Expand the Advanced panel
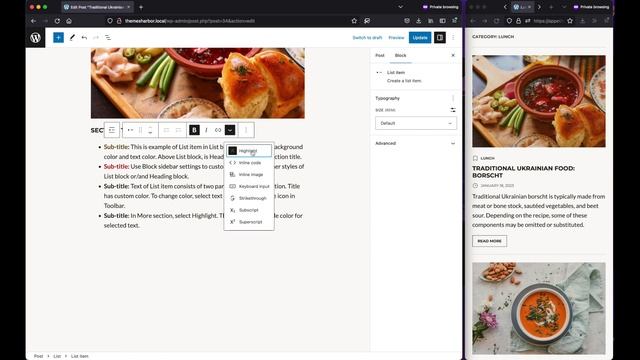The image size is (640, 360). pyautogui.click(x=416, y=144)
